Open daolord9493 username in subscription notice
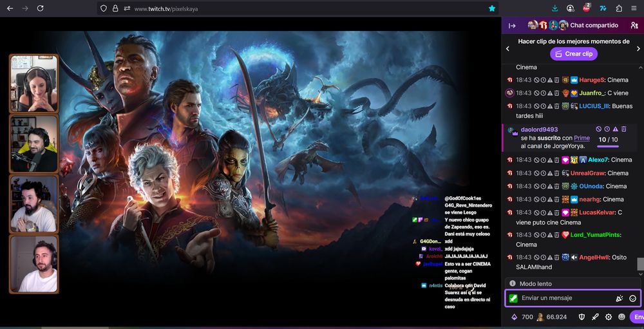644x329 pixels. 539,129
